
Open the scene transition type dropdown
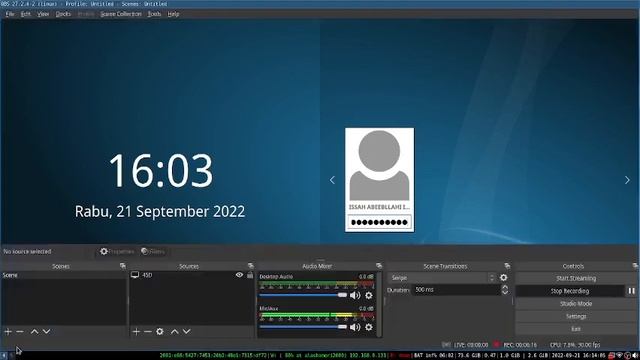(442, 278)
